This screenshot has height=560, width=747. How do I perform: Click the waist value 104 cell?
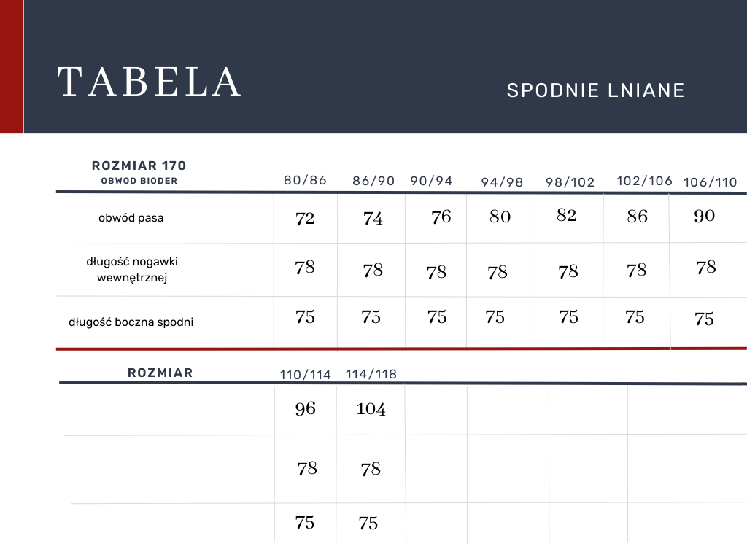[371, 409]
